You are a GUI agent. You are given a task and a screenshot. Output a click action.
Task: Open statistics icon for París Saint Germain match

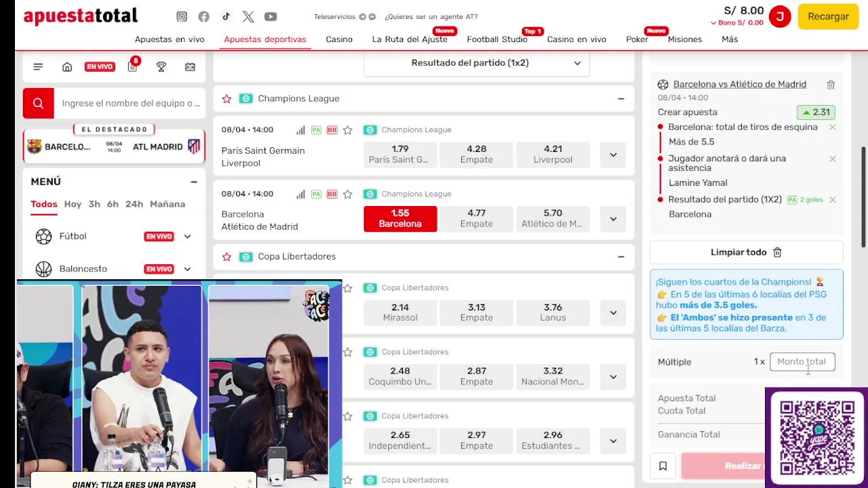(x=300, y=129)
